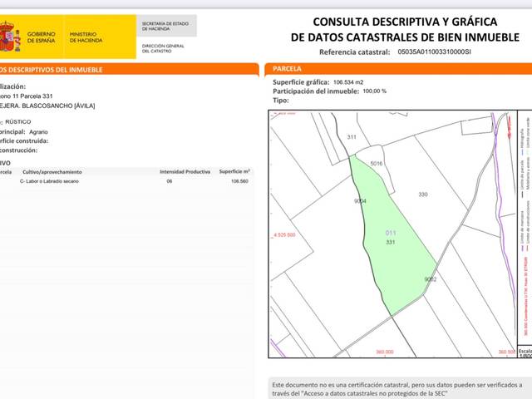Click parcel 311 label on map
The image size is (532, 399).
[x=352, y=137]
